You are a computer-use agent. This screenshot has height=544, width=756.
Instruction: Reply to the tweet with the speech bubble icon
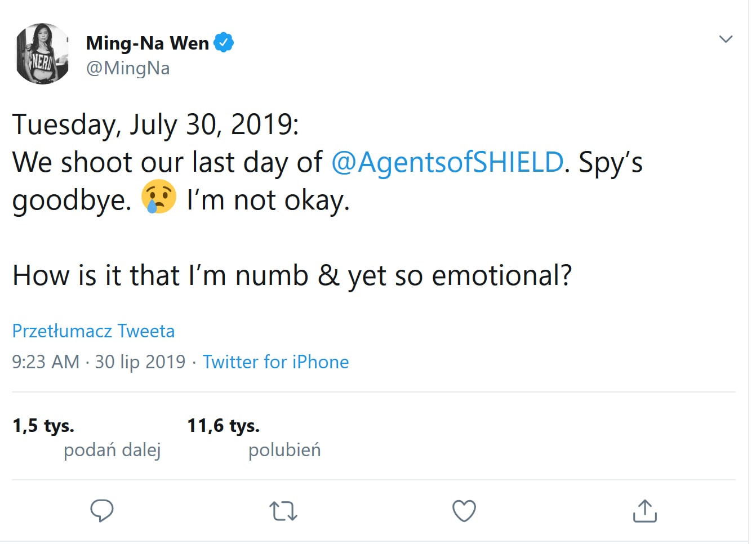coord(102,510)
